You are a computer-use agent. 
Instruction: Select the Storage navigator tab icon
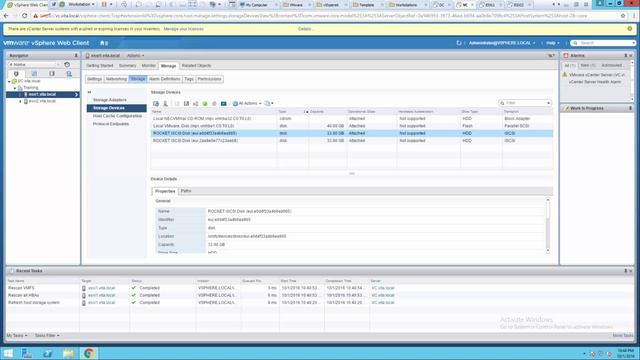(x=51, y=73)
